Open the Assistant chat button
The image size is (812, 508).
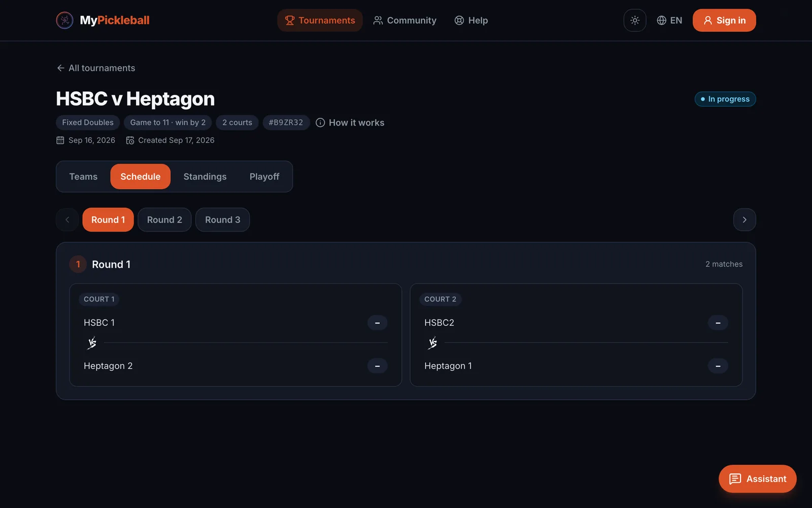[758, 479]
